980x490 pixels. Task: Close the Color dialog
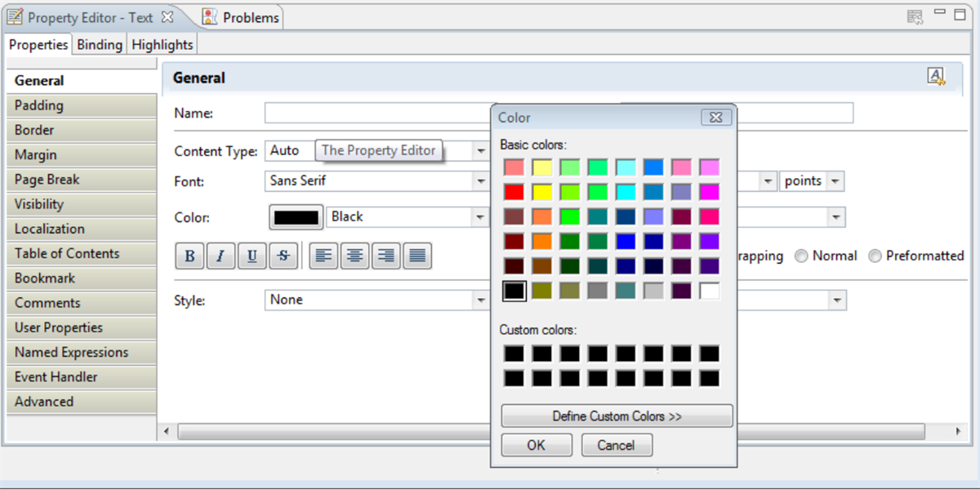tap(715, 118)
